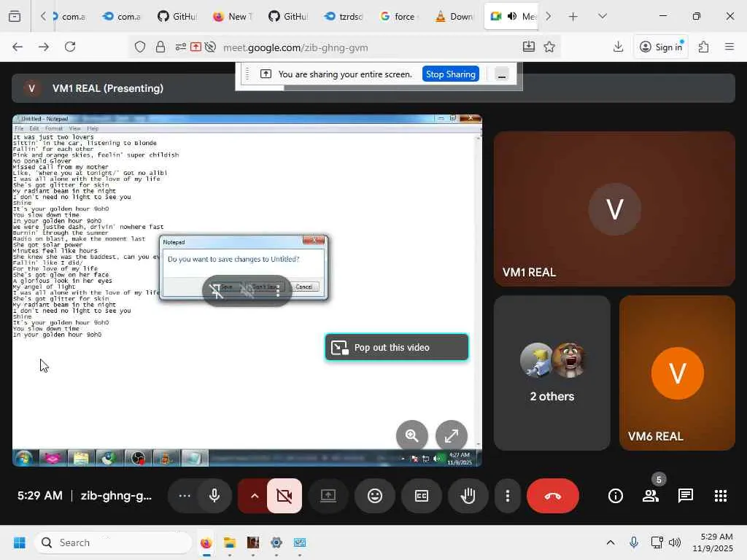Click Sign in account button
Viewport: 747px width, 560px height.
coord(661,47)
